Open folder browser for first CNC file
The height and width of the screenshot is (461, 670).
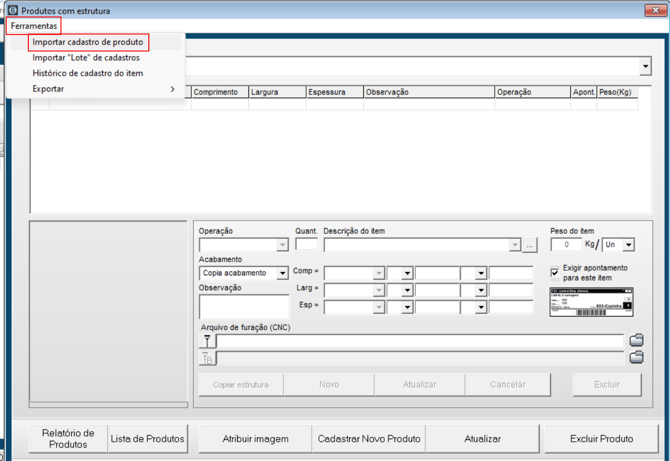click(636, 341)
